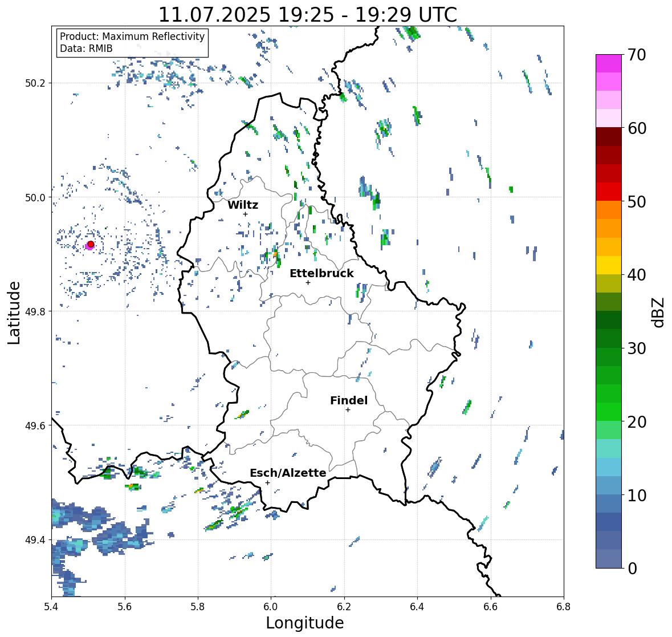Click the 6.2 longitude tick label
This screenshot has width=672, height=637.
click(344, 606)
